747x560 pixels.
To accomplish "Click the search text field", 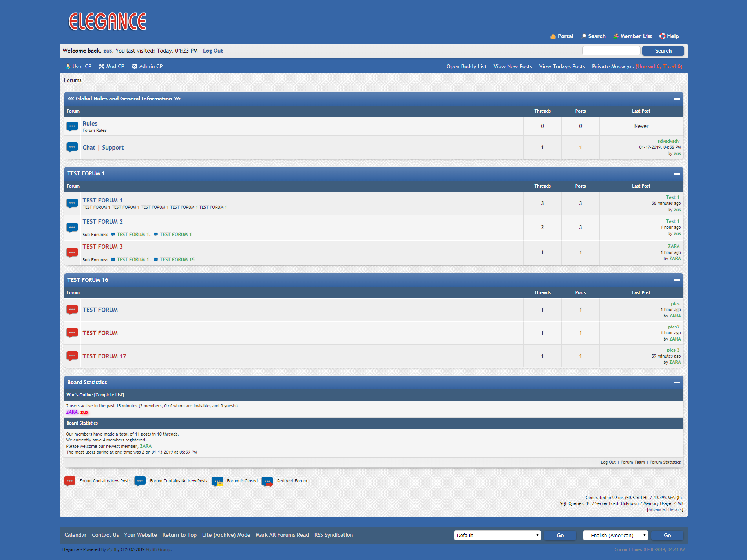I will [611, 51].
